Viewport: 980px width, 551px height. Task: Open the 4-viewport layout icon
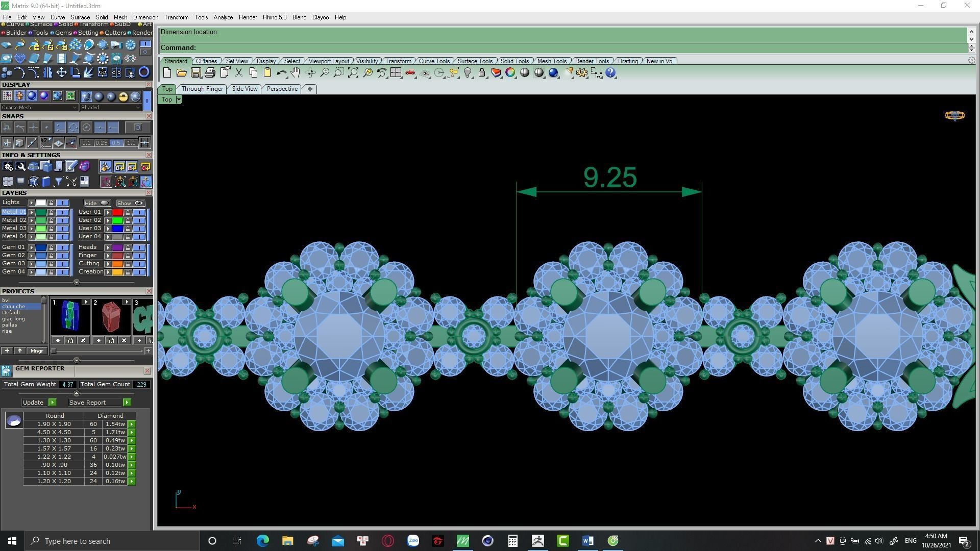(396, 73)
